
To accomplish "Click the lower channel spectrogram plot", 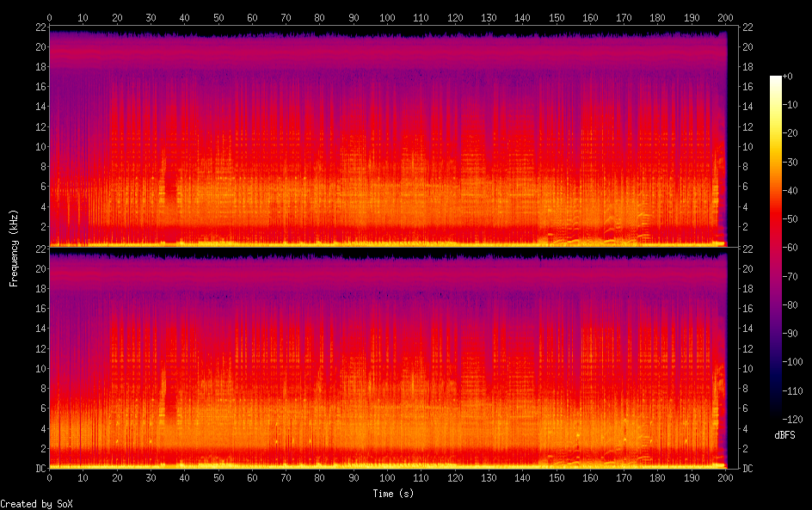I will [394, 358].
